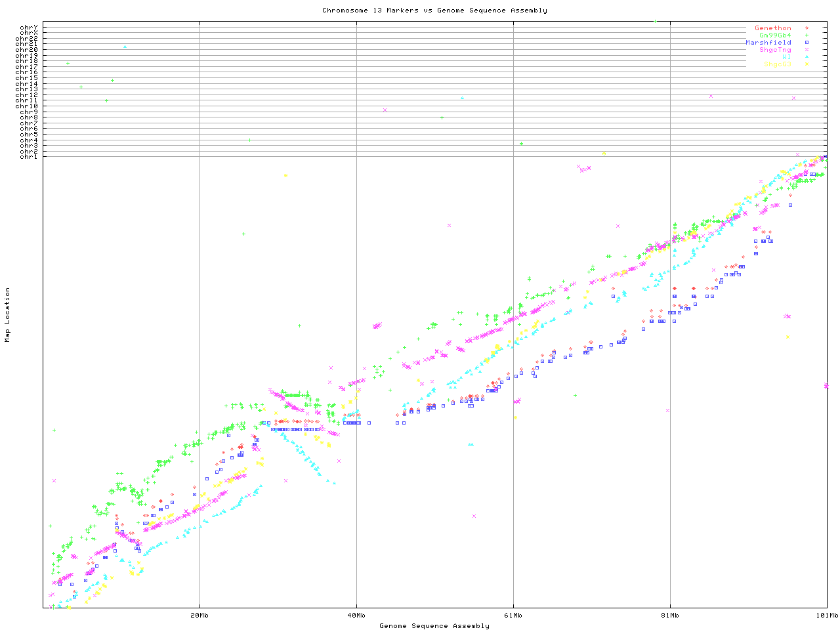Click the chrY row label

click(29, 28)
